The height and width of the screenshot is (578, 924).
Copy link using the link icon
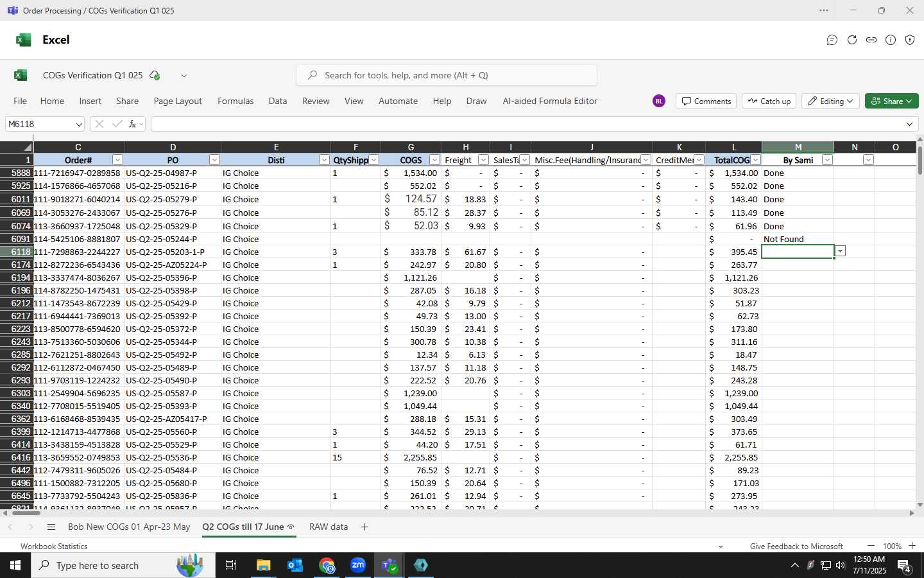871,40
